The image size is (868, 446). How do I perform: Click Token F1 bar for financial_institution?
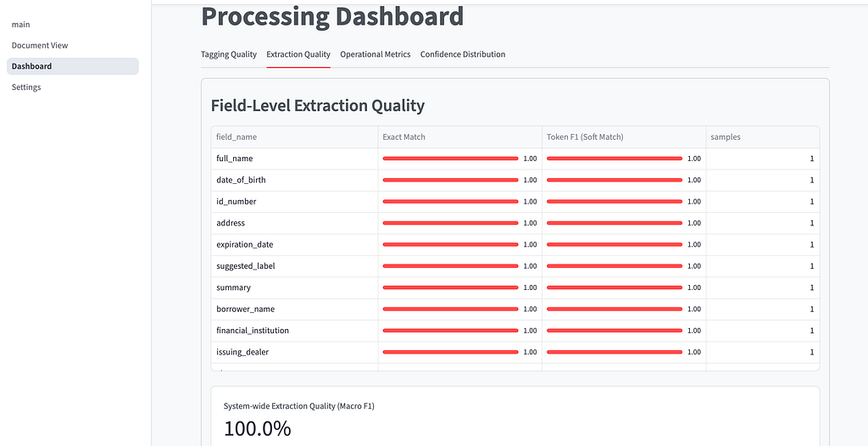pos(615,331)
